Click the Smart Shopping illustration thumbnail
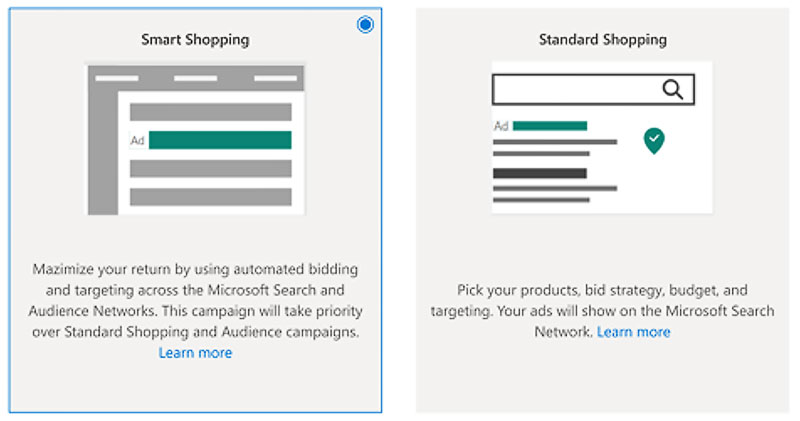 196,139
